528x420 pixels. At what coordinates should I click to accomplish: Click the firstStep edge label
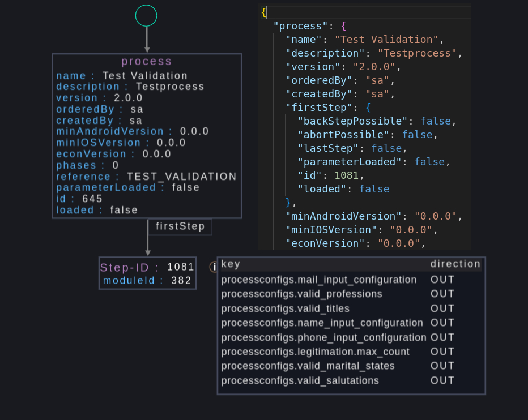click(x=180, y=226)
